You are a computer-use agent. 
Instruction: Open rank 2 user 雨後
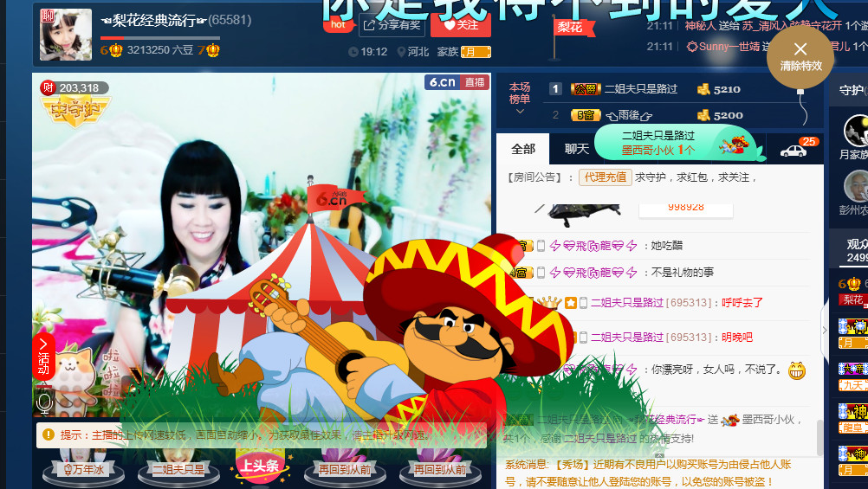629,115
